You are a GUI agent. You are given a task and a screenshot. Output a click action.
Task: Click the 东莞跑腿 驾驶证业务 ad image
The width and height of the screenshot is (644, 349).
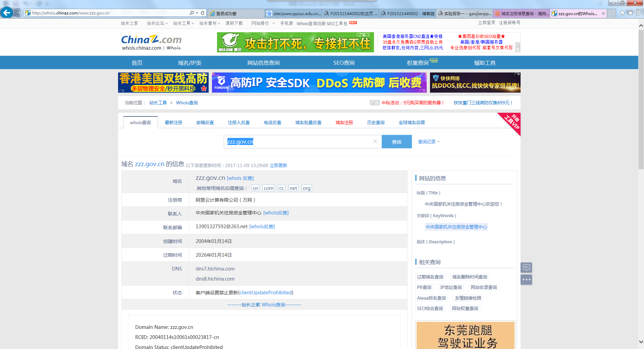pos(466,335)
